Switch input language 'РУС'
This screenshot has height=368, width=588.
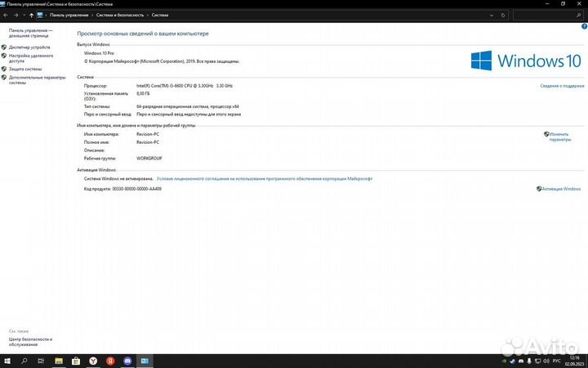point(556,361)
